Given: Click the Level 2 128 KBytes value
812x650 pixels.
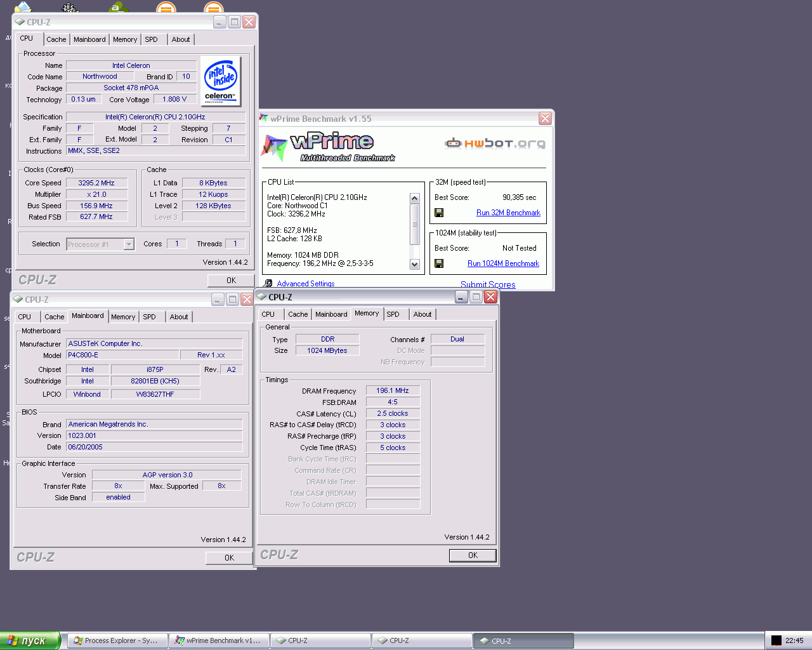Looking at the screenshot, I should pos(213,206).
